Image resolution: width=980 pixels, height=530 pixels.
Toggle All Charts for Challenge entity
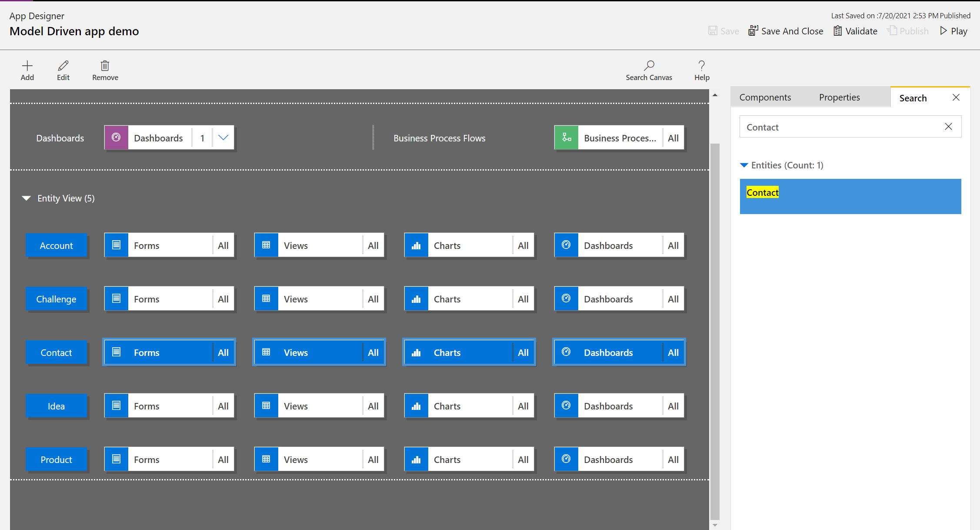523,299
